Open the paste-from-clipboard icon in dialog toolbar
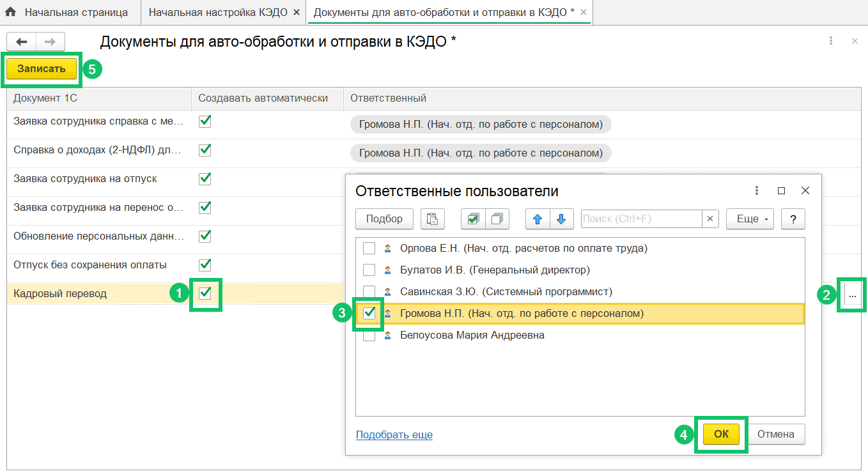The image size is (868, 476). pyautogui.click(x=433, y=219)
